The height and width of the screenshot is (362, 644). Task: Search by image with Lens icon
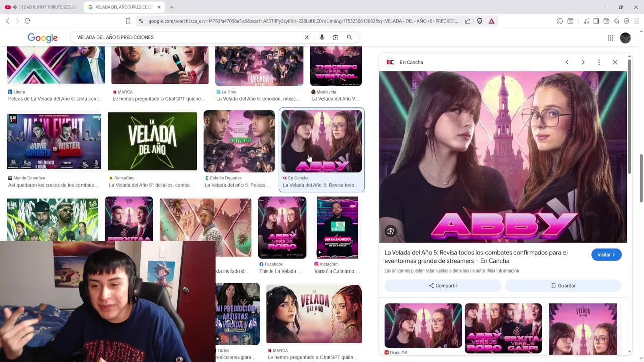pyautogui.click(x=335, y=37)
